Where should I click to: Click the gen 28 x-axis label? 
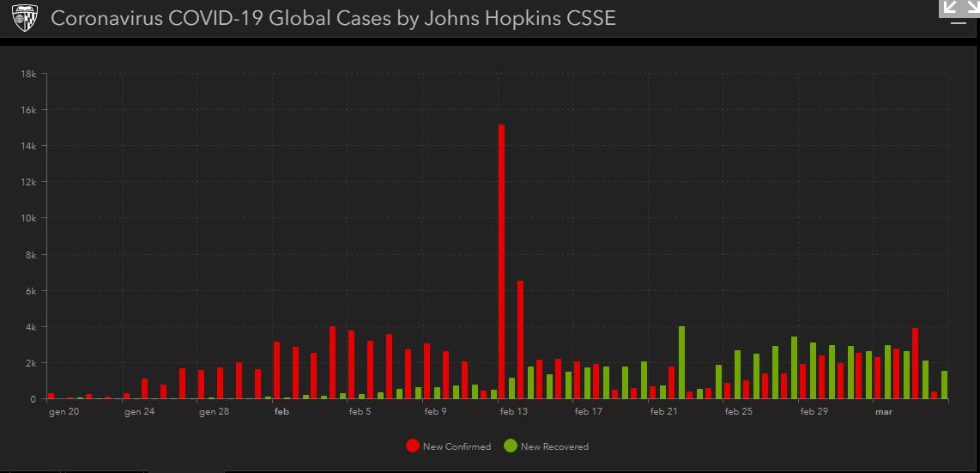(x=215, y=412)
